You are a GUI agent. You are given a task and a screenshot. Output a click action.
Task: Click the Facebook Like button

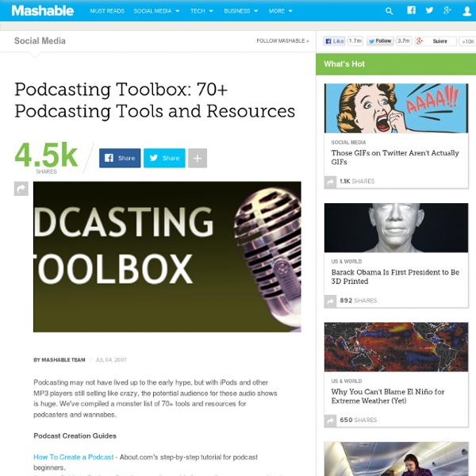pos(334,41)
